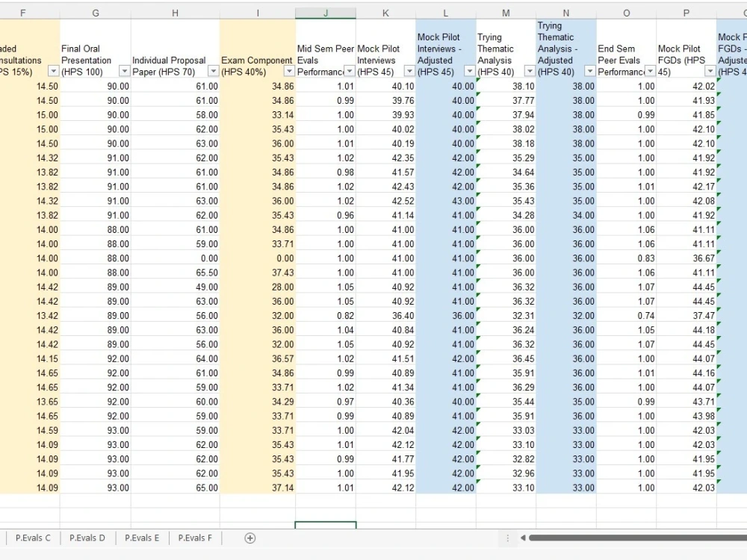747x560 pixels.
Task: Click the 43.71 Mock Pilot FGDs cell
Action: click(686, 402)
